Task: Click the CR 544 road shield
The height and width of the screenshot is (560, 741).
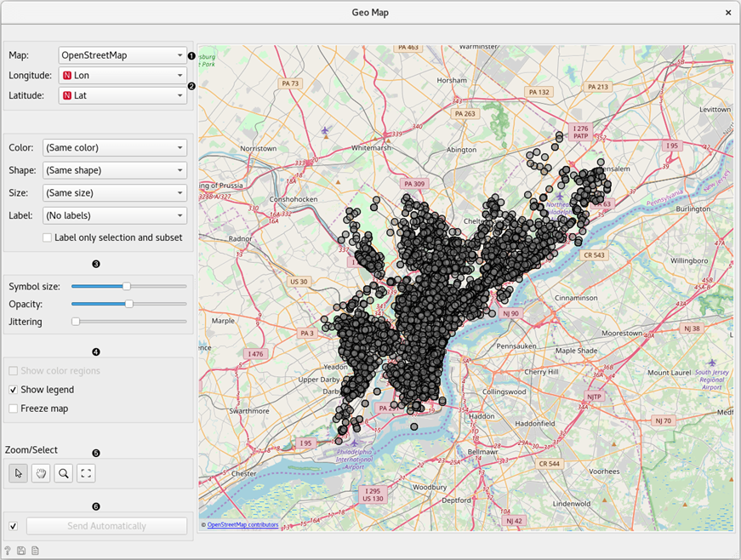Action: click(549, 464)
